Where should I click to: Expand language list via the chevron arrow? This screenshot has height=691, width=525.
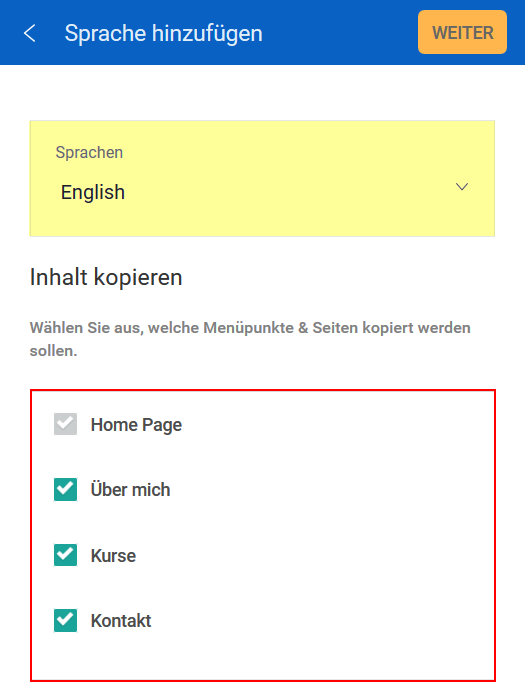coord(462,187)
